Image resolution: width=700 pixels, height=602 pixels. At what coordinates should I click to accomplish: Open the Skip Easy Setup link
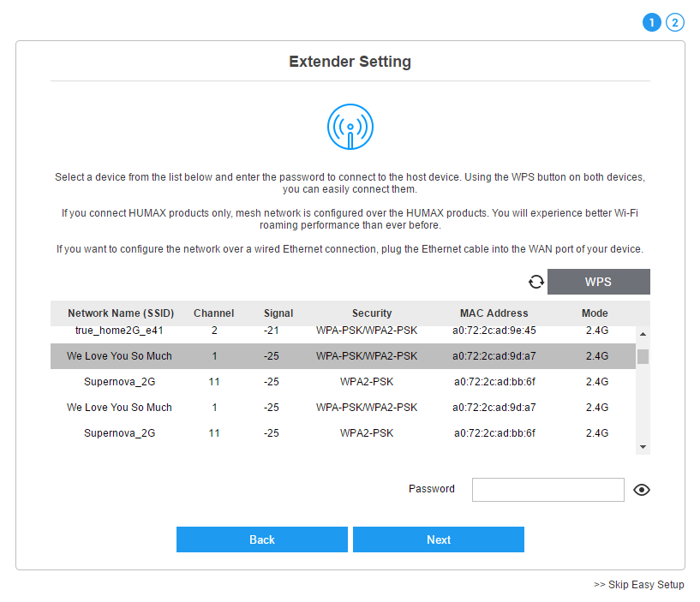639,585
